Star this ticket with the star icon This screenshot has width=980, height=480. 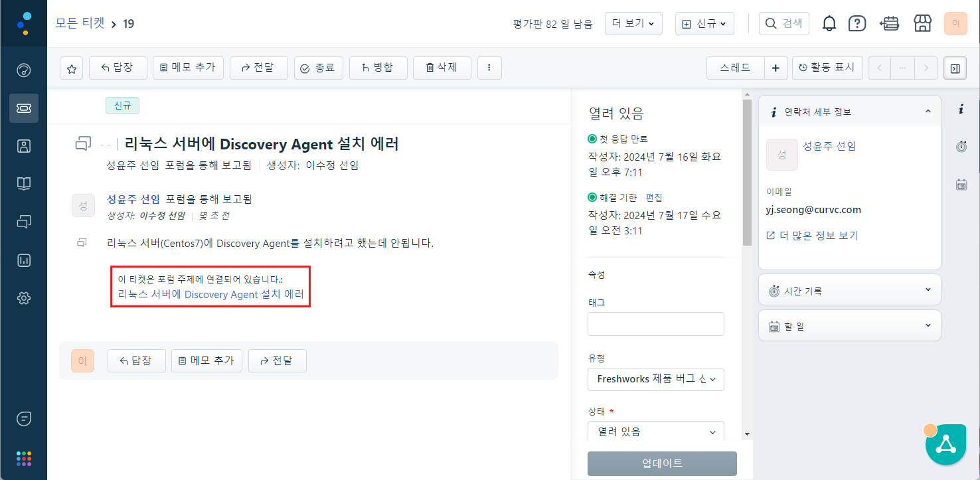(72, 68)
